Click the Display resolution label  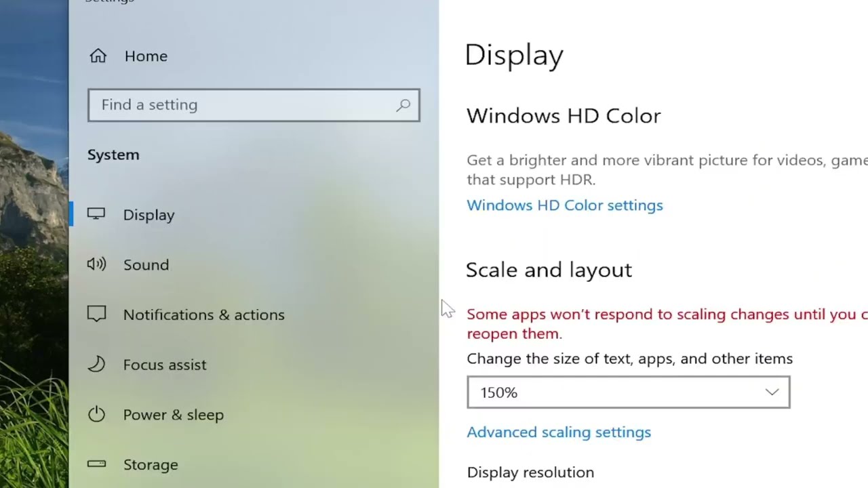530,472
